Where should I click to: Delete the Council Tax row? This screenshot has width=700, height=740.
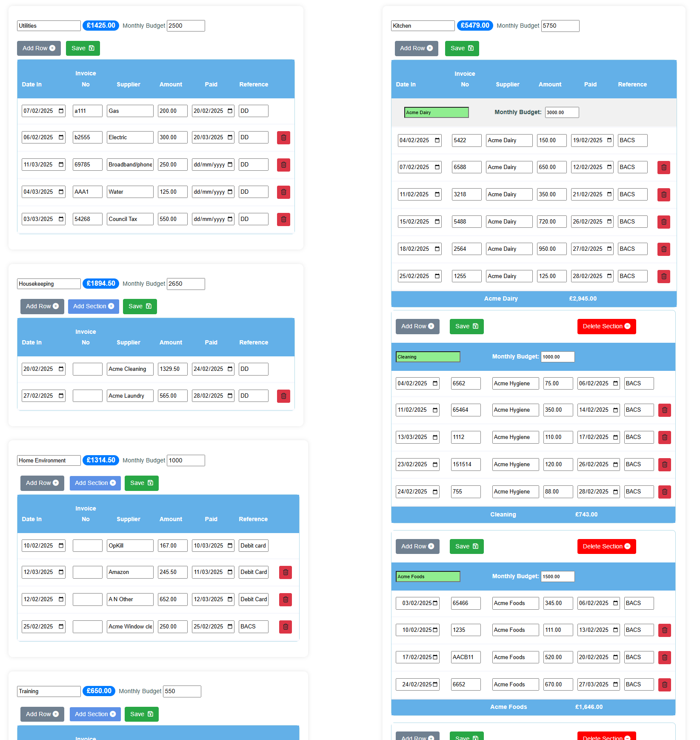coord(283,219)
